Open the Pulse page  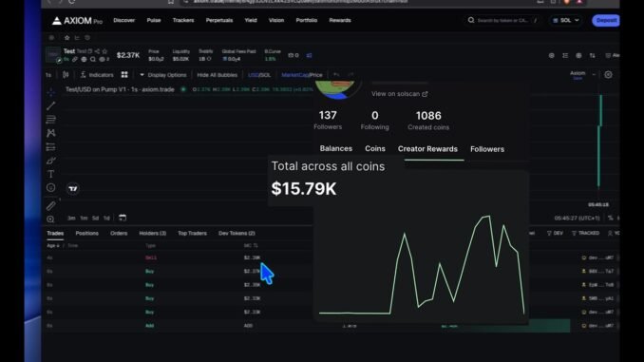click(154, 20)
